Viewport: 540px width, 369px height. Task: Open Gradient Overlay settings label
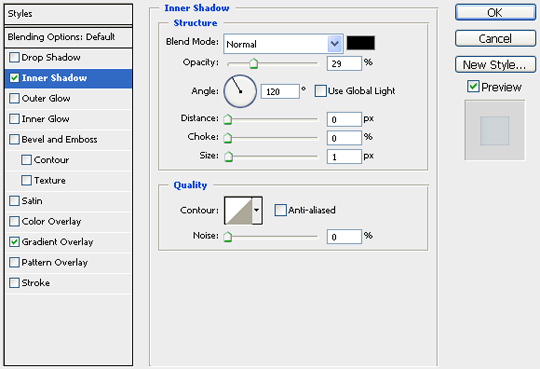click(x=58, y=242)
